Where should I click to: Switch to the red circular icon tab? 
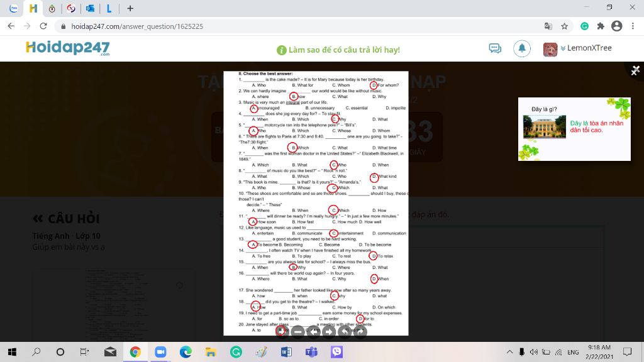tap(71, 8)
